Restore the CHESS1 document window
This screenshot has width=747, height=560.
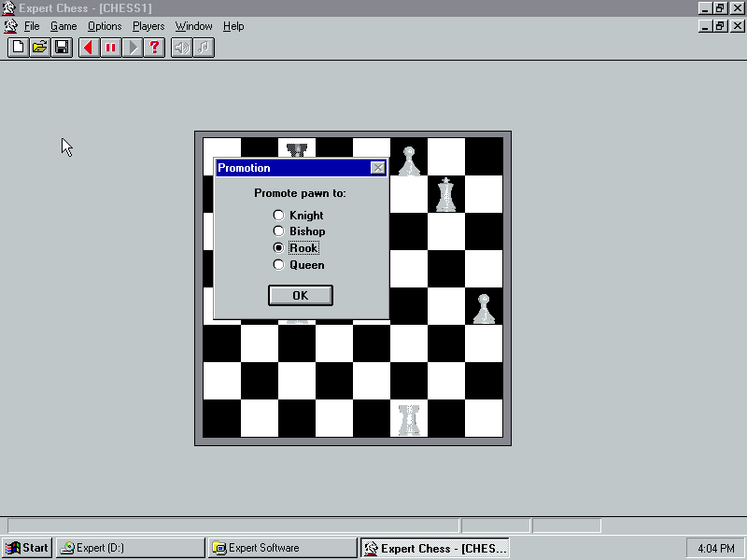[x=720, y=26]
